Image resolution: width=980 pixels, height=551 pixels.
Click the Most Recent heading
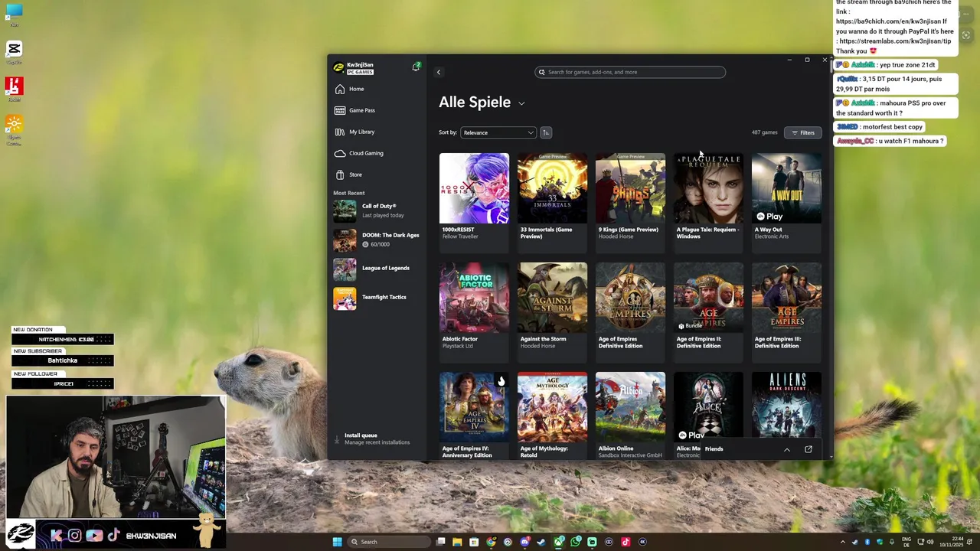click(349, 193)
